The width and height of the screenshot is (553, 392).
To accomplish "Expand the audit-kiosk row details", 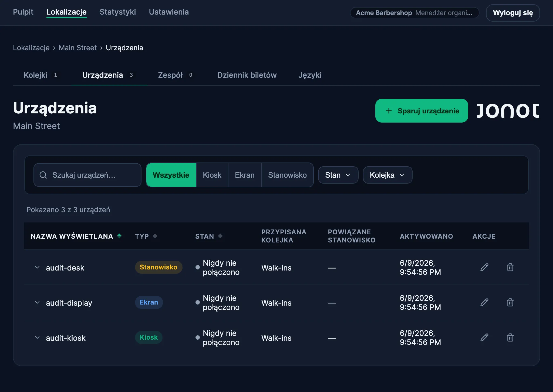I will [x=37, y=338].
